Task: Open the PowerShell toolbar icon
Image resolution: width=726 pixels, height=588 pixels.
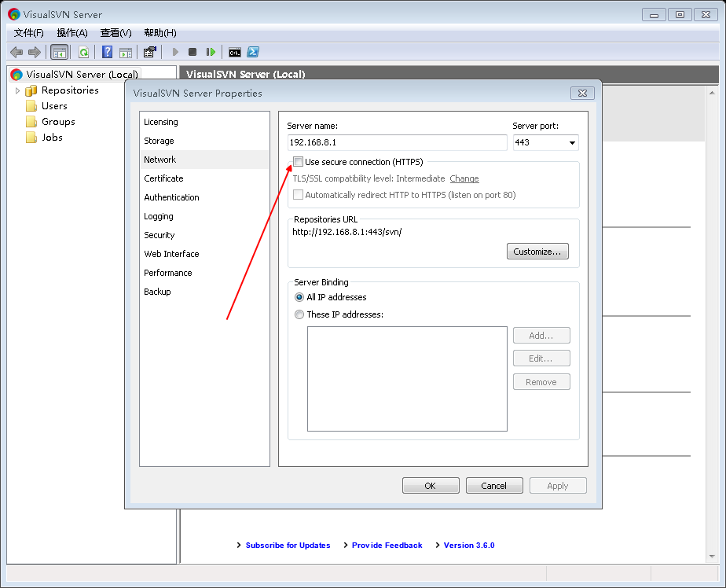Action: 253,53
